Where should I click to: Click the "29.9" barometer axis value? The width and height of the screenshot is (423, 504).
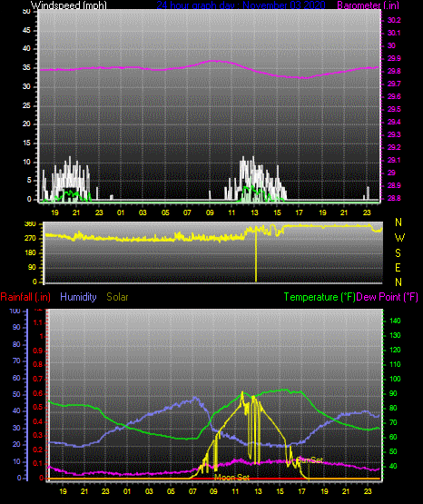pyautogui.click(x=394, y=58)
